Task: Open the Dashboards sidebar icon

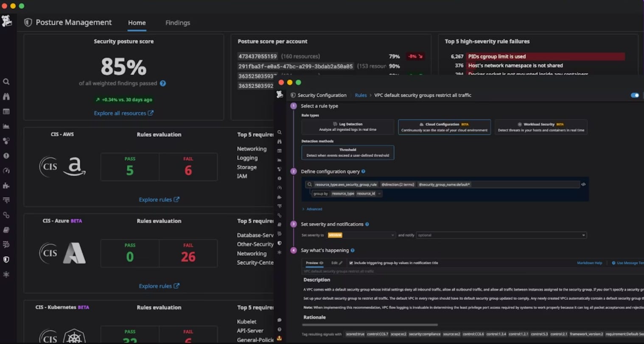Action: coord(6,111)
